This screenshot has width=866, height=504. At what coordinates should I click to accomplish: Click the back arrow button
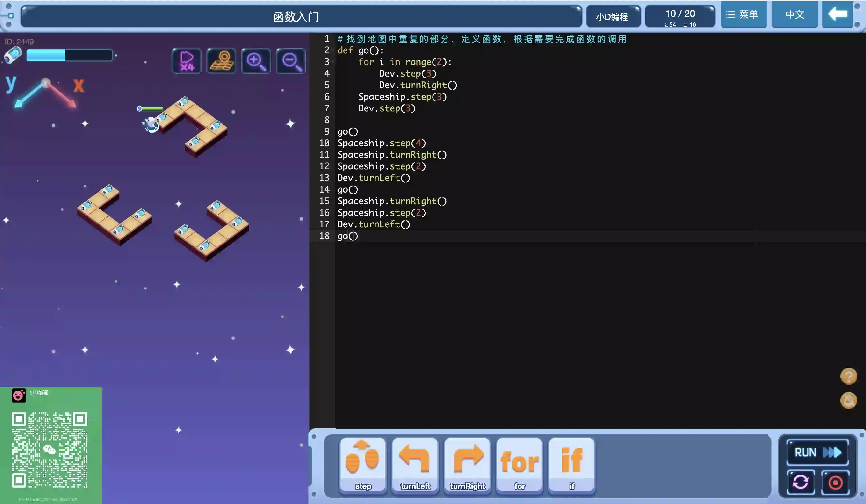tap(837, 14)
